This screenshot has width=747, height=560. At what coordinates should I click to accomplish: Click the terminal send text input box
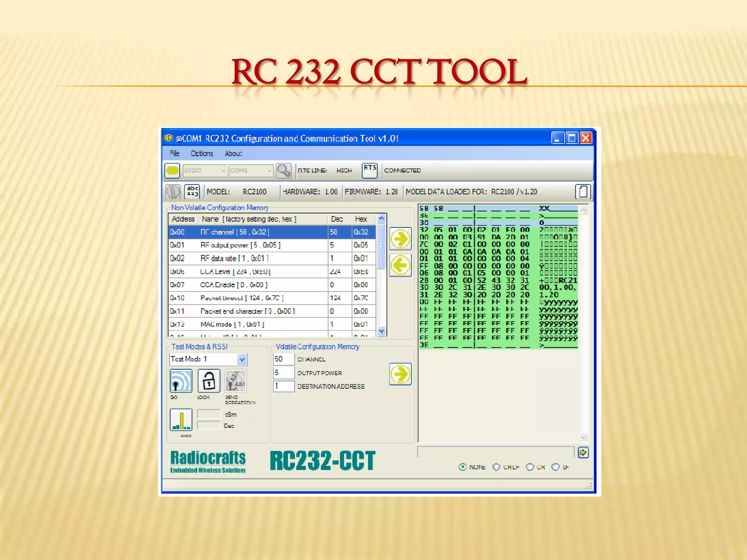pos(496,452)
